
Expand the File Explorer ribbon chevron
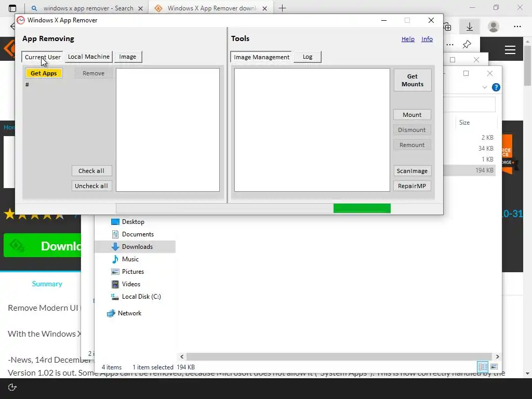485,87
